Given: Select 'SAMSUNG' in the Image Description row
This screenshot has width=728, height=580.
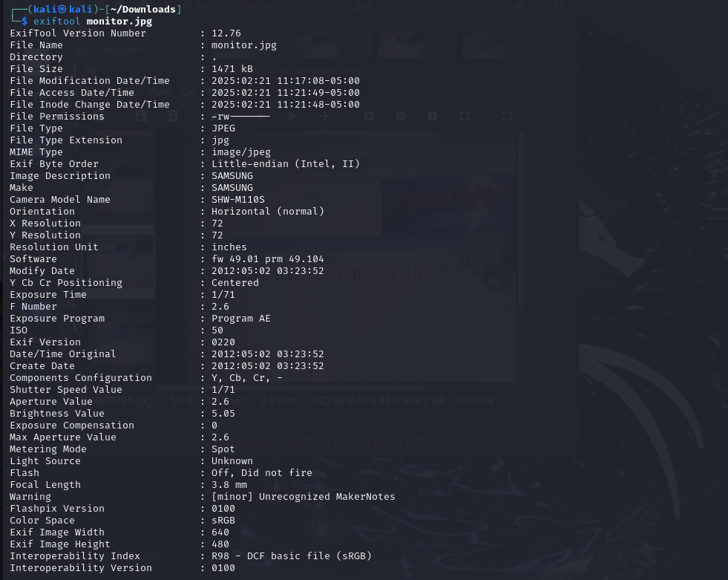Looking at the screenshot, I should [x=232, y=176].
